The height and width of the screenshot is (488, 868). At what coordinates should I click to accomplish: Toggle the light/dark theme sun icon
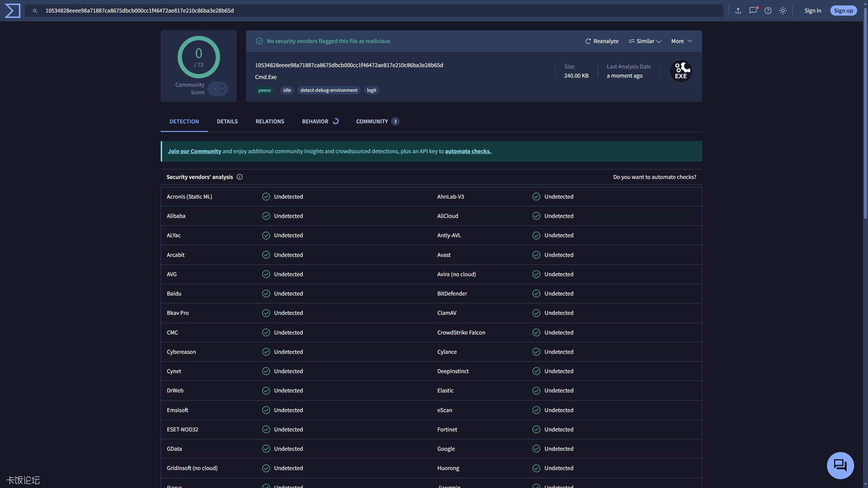783,11
